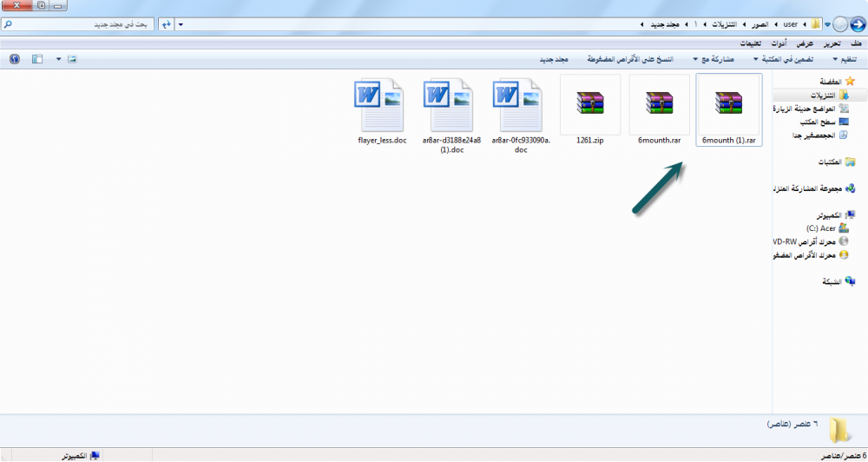Open the address bar history dropdown arrow
Screen dimensions: 868x462
click(180, 23)
